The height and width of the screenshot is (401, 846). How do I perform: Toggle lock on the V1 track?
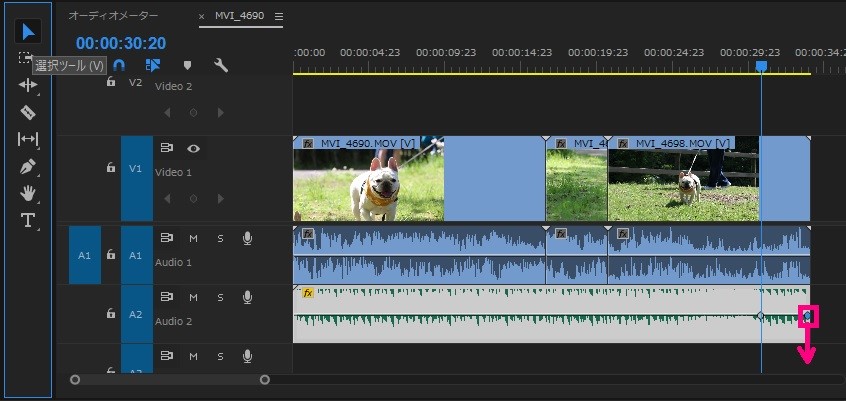pyautogui.click(x=111, y=168)
